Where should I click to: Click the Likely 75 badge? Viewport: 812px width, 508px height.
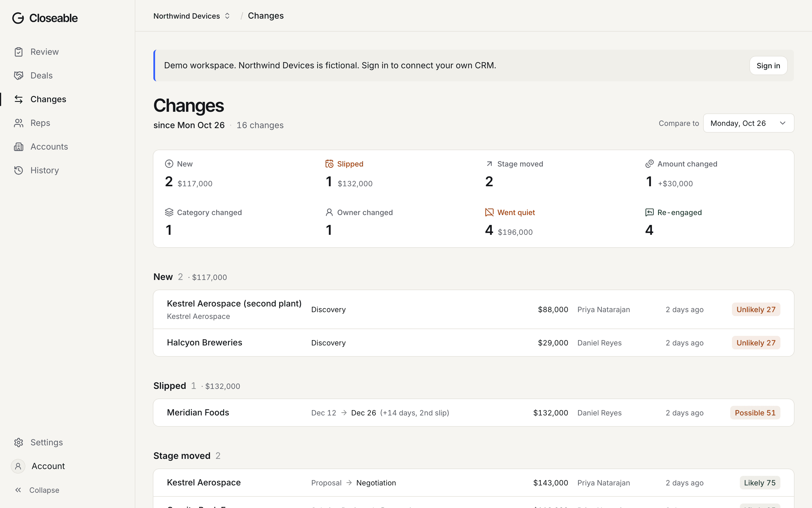760,483
